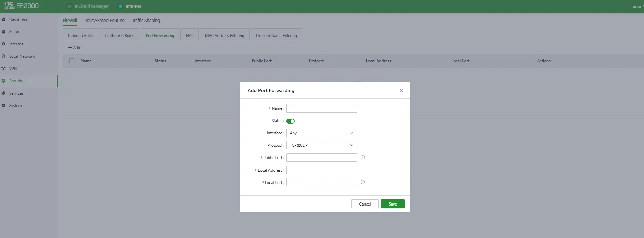
Task: Click the Local Port info icon
Action: (363, 182)
